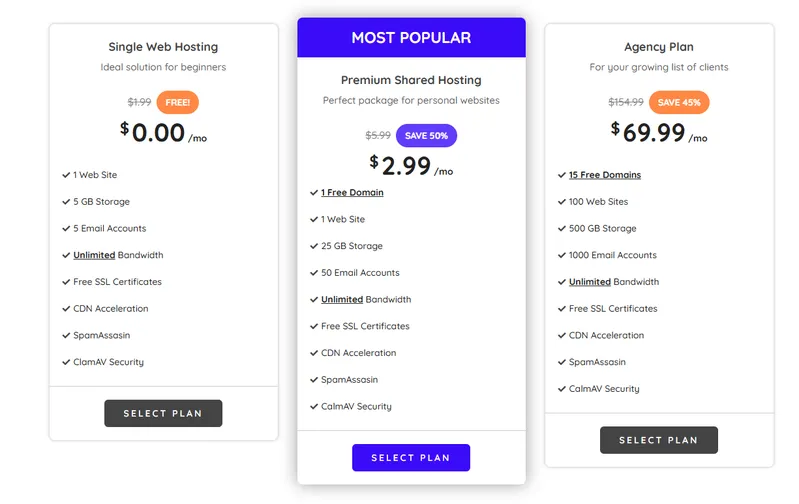
Task: Click checkmark next to ClamAV Security
Action: point(66,362)
